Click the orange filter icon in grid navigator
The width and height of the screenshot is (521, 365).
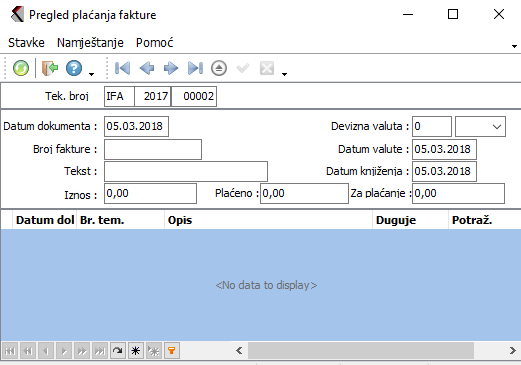pos(172,351)
